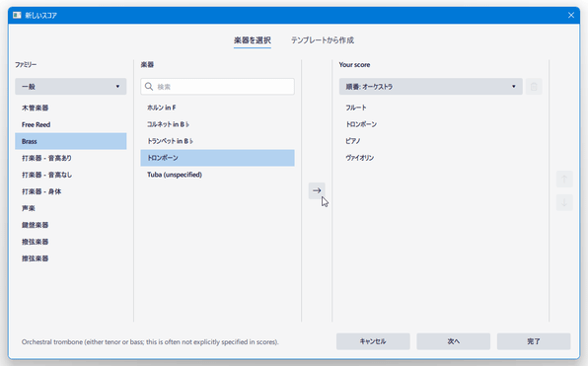The height and width of the screenshot is (366, 588).
Task: Select the 木管楽器 family
Action: point(71,108)
